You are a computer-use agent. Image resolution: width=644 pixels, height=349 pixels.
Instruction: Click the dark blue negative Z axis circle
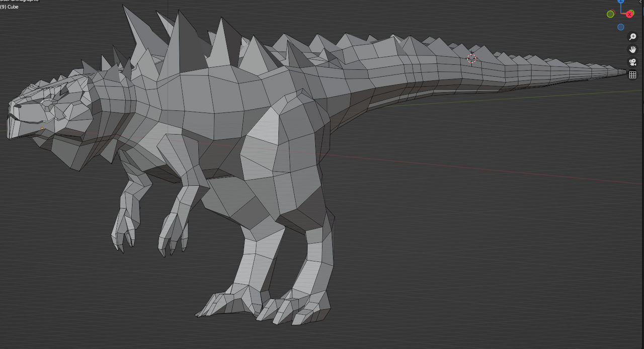coord(620,27)
